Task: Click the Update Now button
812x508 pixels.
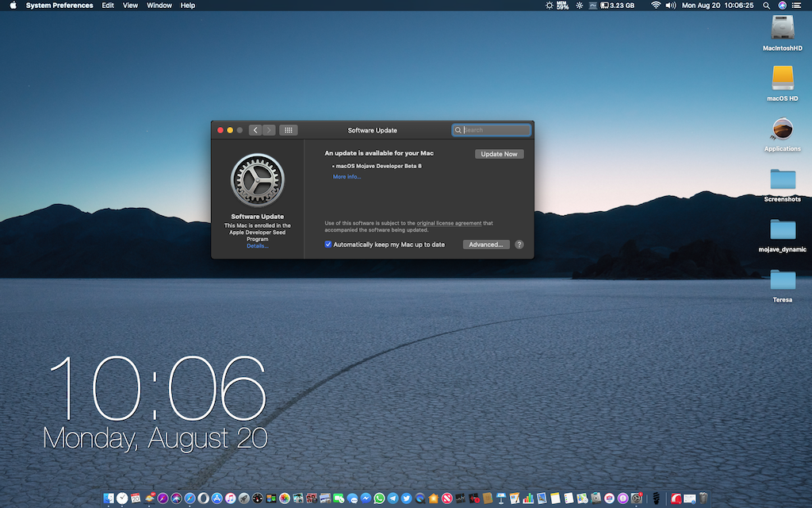Action: [500, 154]
